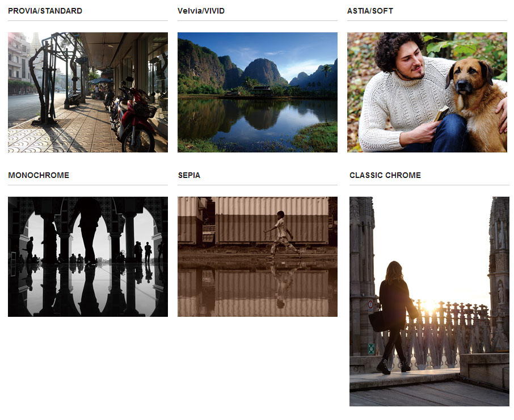Click the setting sun behind the railing
Screen dimensions: 514x420
coord(429,307)
